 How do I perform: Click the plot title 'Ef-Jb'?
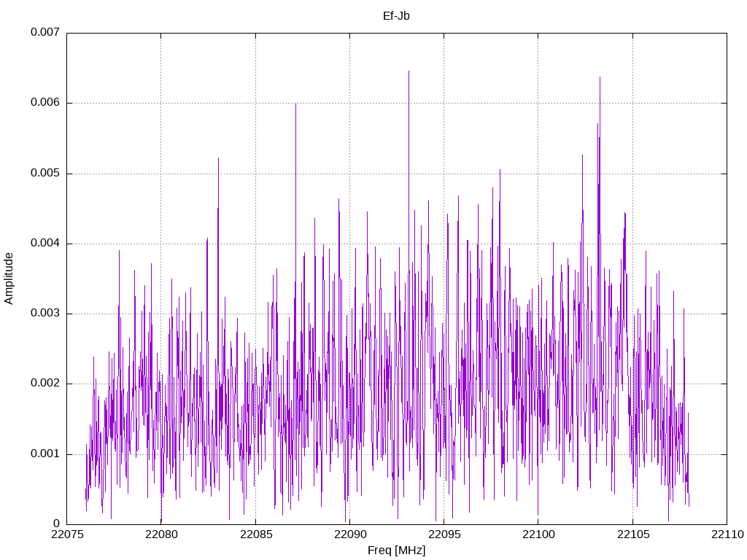[x=396, y=16]
